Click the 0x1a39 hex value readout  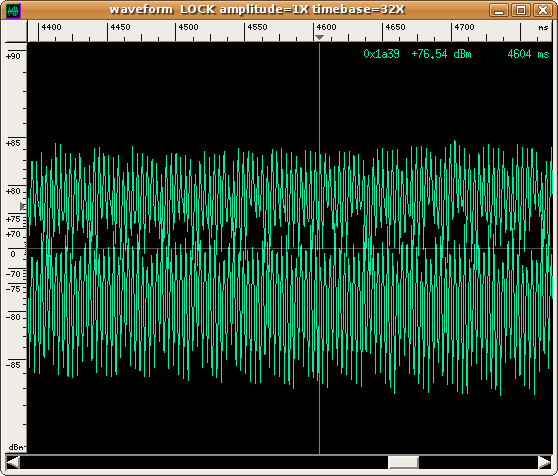[x=381, y=54]
